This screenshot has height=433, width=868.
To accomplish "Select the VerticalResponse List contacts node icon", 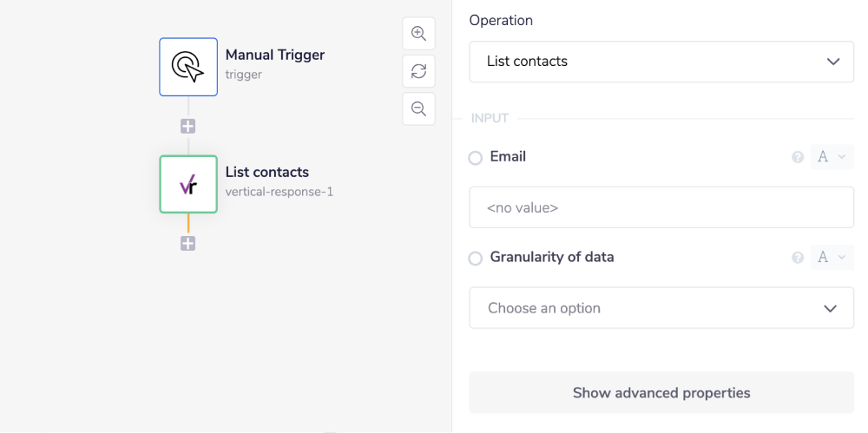I will pyautogui.click(x=188, y=184).
